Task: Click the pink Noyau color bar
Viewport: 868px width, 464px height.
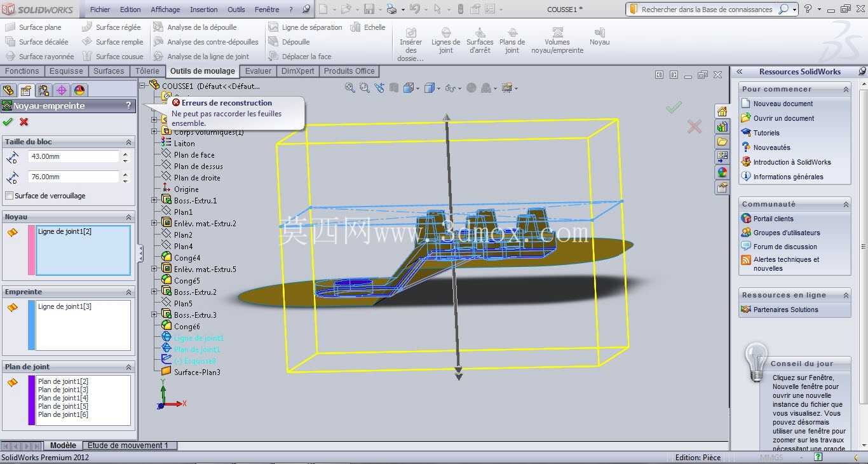Action: pyautogui.click(x=32, y=250)
